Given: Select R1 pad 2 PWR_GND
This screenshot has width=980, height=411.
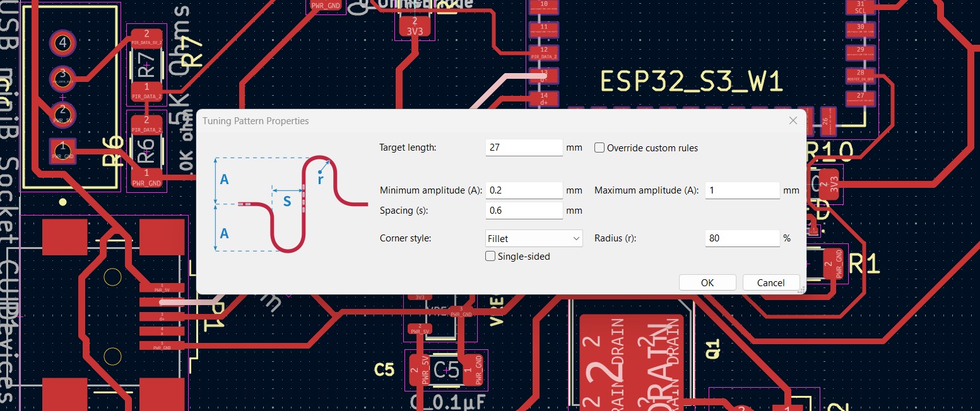Looking at the screenshot, I should tap(833, 263).
